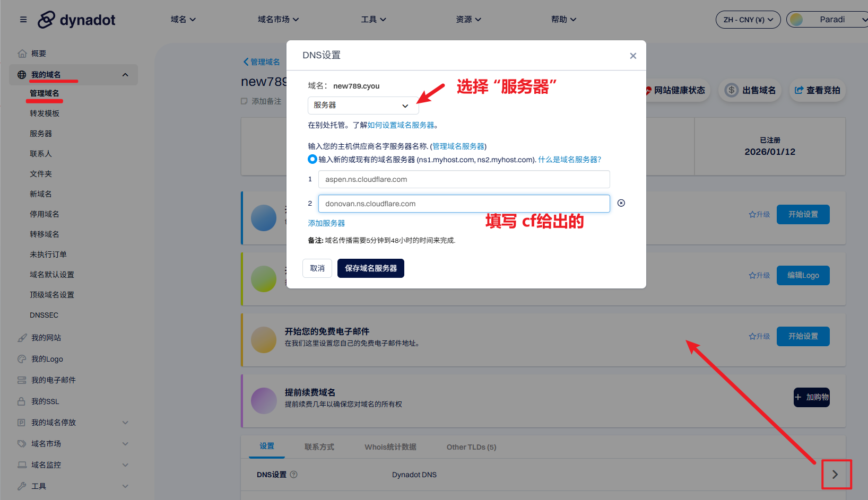Click the 域名市场 tag icon in sidebar

click(x=22, y=444)
